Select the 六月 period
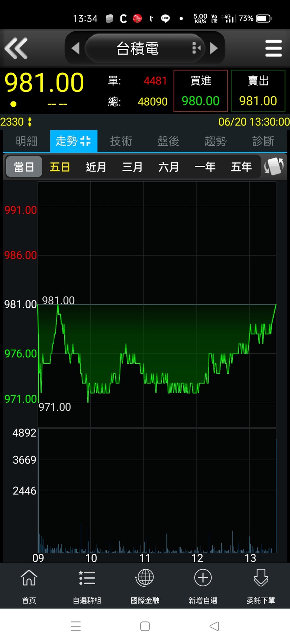 point(168,167)
